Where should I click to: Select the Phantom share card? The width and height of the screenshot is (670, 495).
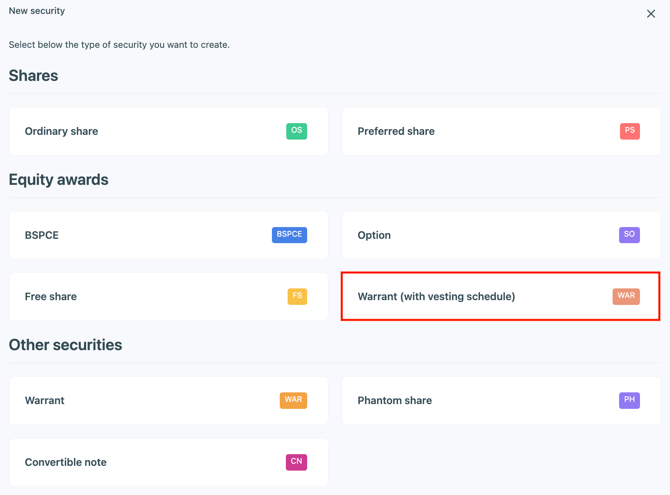pyautogui.click(x=470, y=401)
